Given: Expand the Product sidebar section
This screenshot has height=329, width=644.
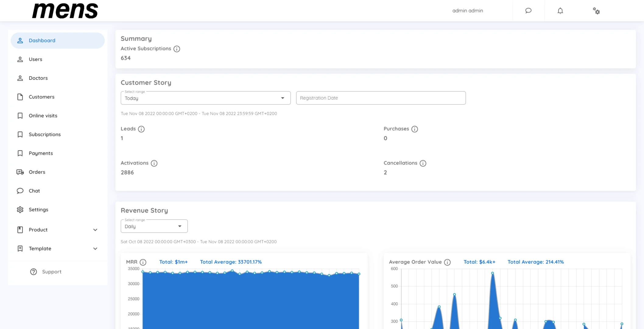Looking at the screenshot, I should (58, 230).
